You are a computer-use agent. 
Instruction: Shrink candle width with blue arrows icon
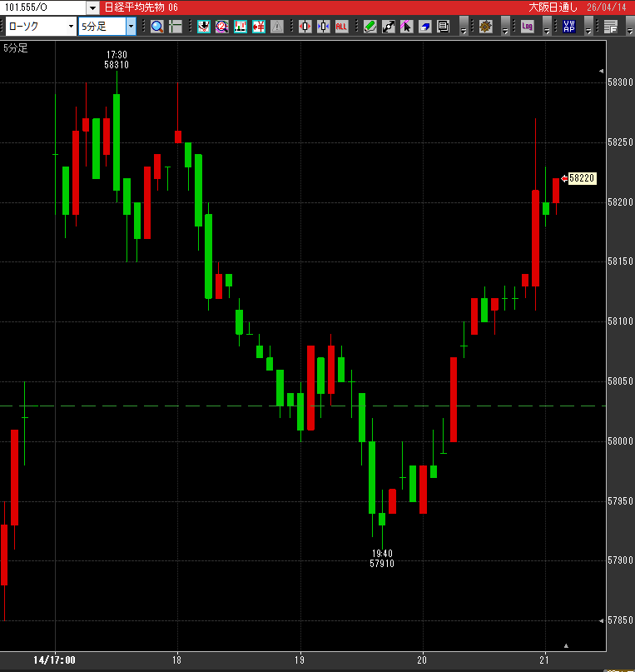click(323, 27)
